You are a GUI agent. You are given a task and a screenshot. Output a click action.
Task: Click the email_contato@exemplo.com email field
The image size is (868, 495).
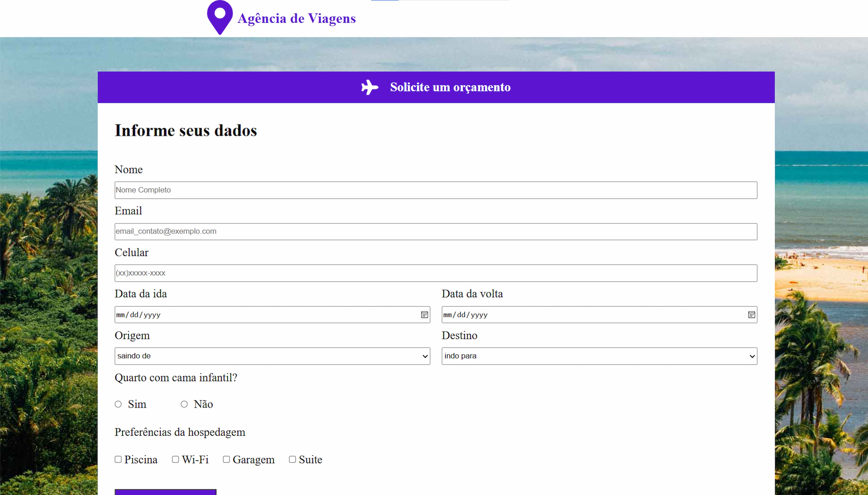tap(436, 231)
